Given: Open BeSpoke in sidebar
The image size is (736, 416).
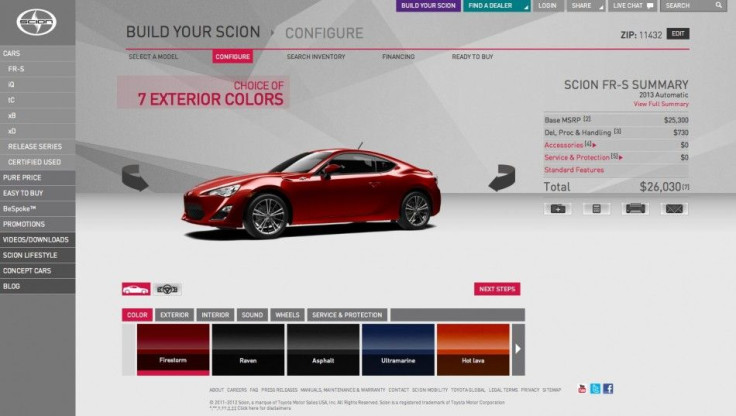Looking at the screenshot, I should (38, 208).
